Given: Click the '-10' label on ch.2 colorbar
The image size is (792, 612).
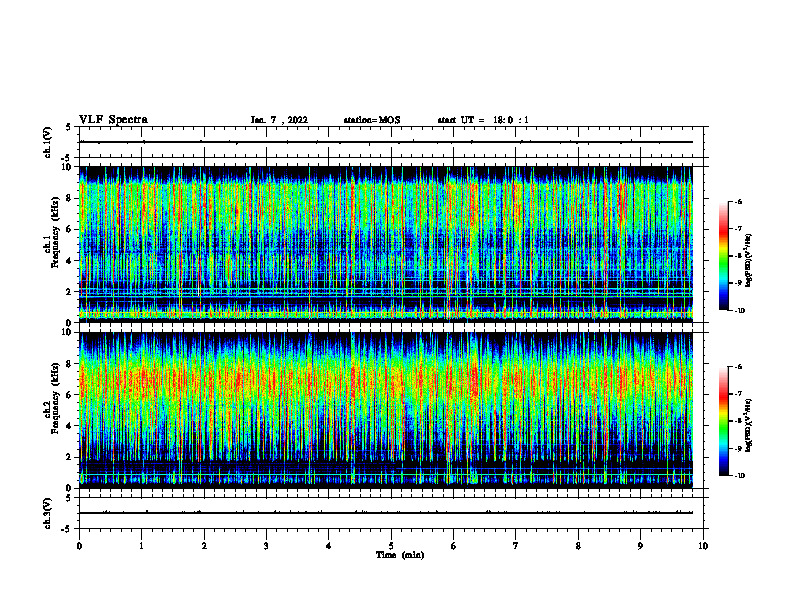Looking at the screenshot, I should tap(739, 476).
